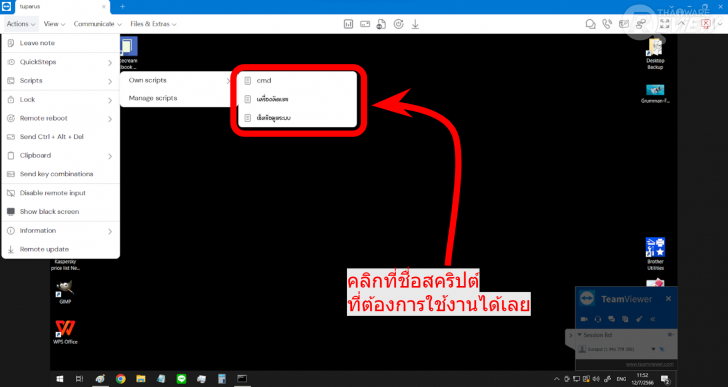Open File Explorer in the remote taskbar
The width and height of the screenshot is (728, 387).
[x=141, y=379]
